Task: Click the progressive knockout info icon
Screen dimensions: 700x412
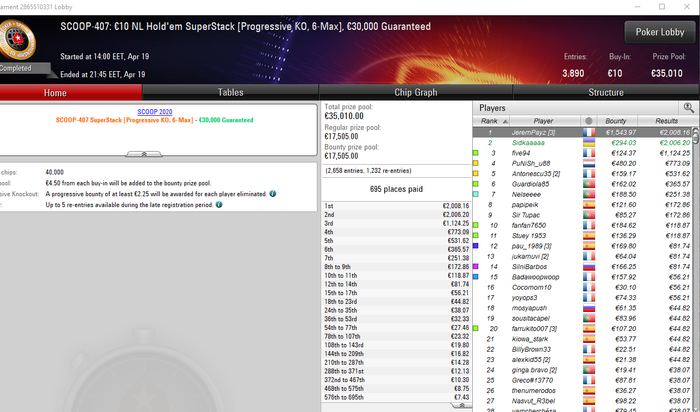Action: pyautogui.click(x=273, y=194)
